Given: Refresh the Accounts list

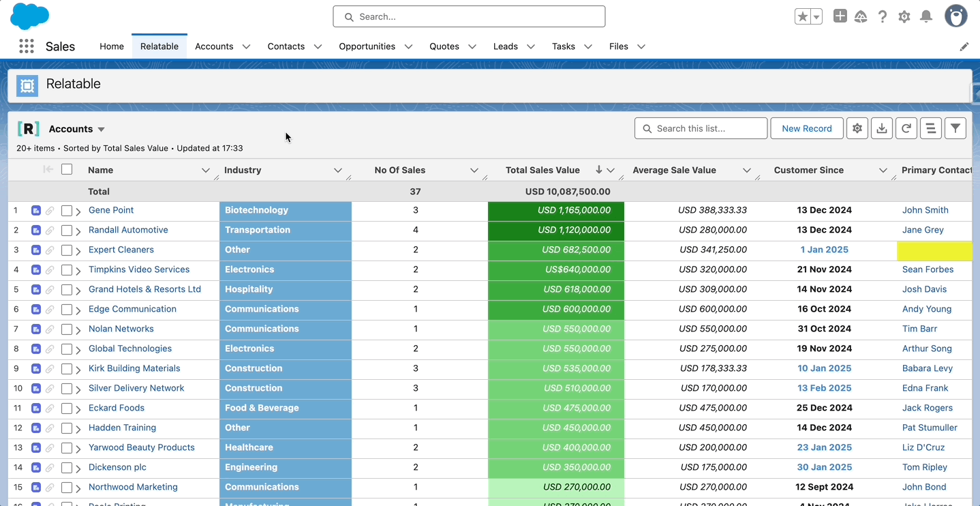Looking at the screenshot, I should click(x=906, y=128).
